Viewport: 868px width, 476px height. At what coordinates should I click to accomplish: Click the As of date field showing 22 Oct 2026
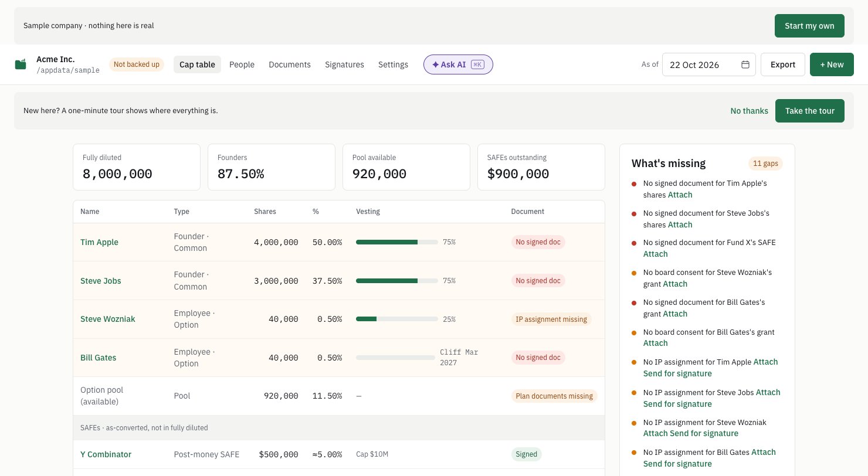[x=709, y=64]
